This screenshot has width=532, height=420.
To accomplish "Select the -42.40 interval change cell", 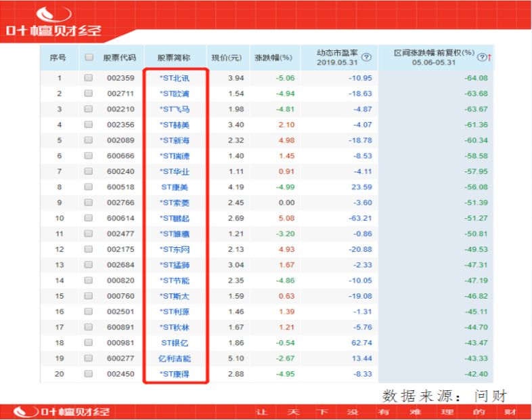I will tap(476, 374).
